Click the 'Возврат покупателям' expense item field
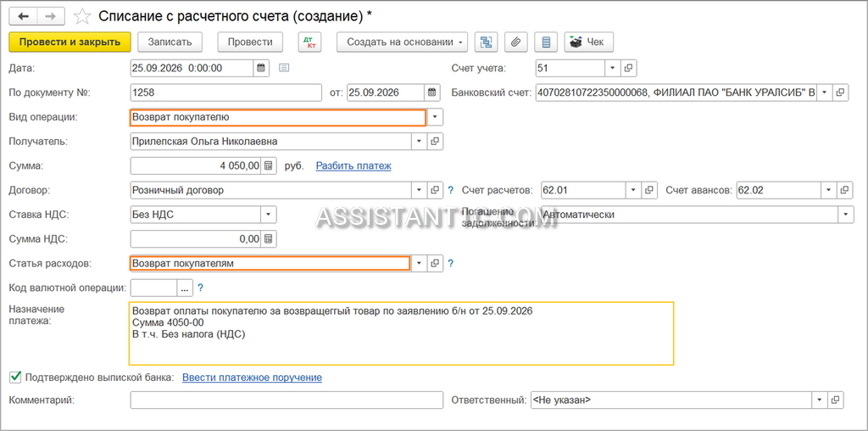Viewport: 868px width, 431px height. tap(270, 263)
